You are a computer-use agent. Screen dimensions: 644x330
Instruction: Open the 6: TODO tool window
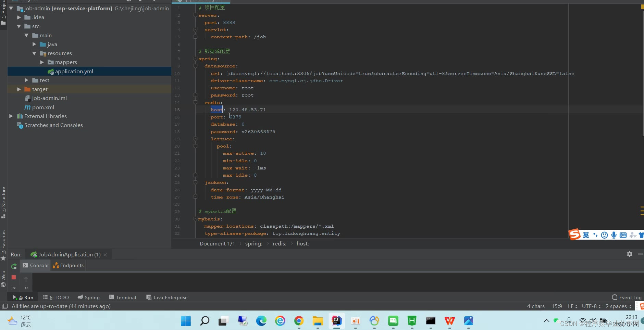coord(56,297)
